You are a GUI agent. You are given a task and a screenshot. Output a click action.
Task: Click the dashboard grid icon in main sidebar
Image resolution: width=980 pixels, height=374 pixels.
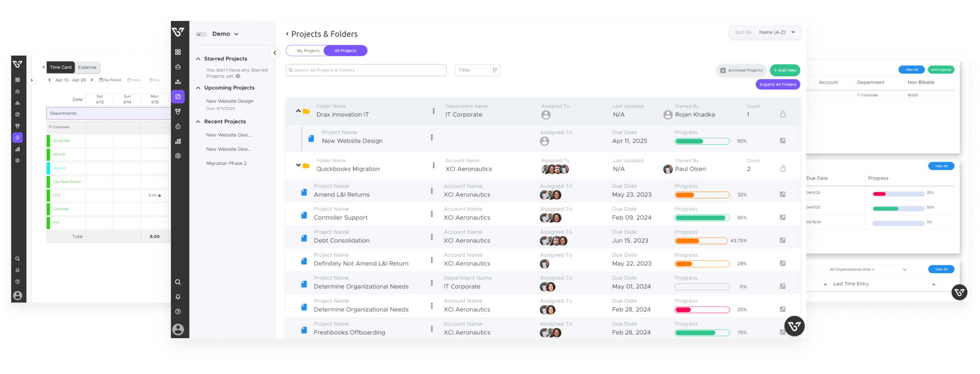(178, 52)
